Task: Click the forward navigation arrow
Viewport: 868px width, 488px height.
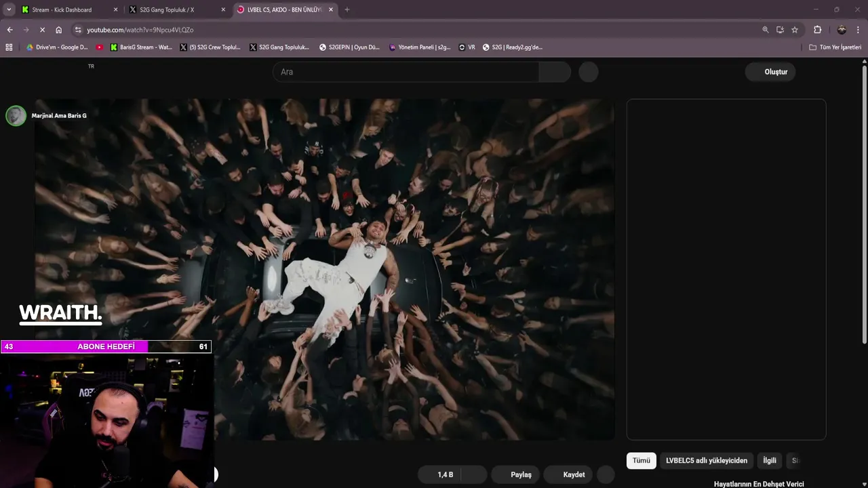Action: click(x=26, y=30)
